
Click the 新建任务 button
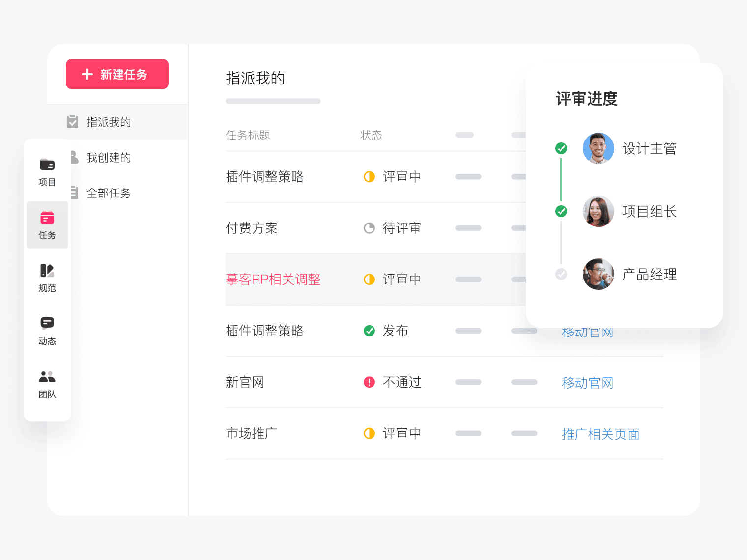click(x=117, y=74)
